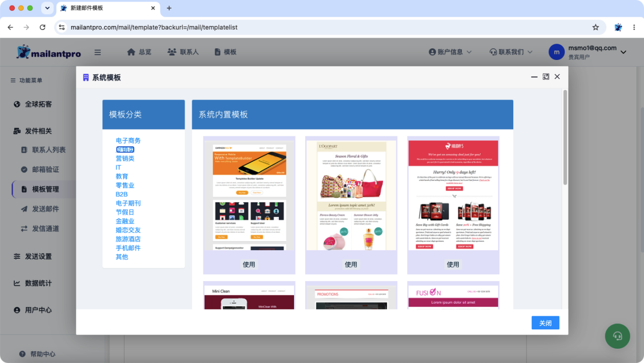Select the 旅游酒店 template category
Screen dimensions: 644x363
tap(128, 239)
